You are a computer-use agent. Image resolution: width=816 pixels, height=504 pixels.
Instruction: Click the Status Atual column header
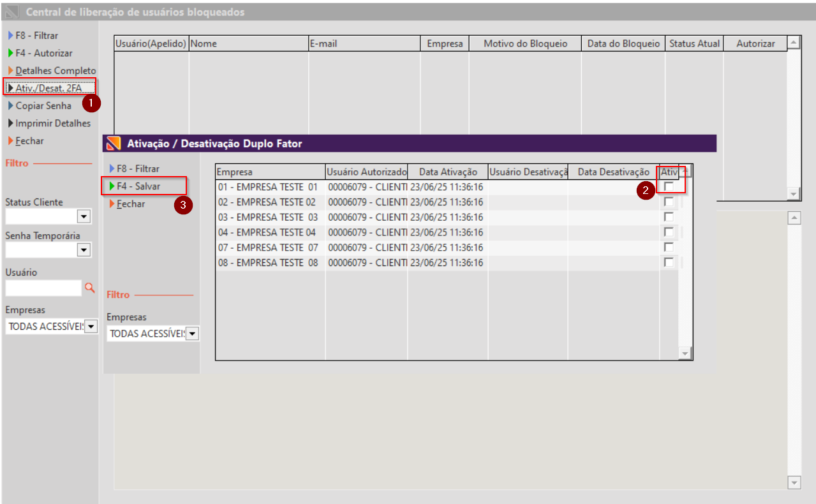pos(694,43)
